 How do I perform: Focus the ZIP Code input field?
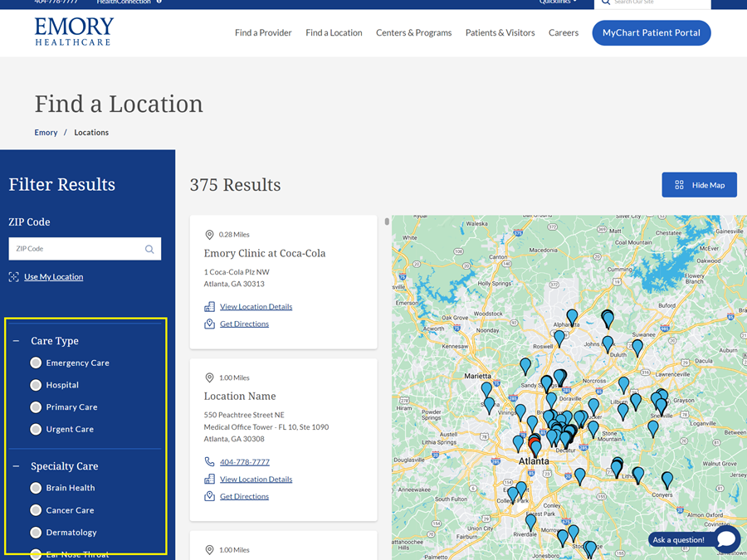pyautogui.click(x=85, y=249)
